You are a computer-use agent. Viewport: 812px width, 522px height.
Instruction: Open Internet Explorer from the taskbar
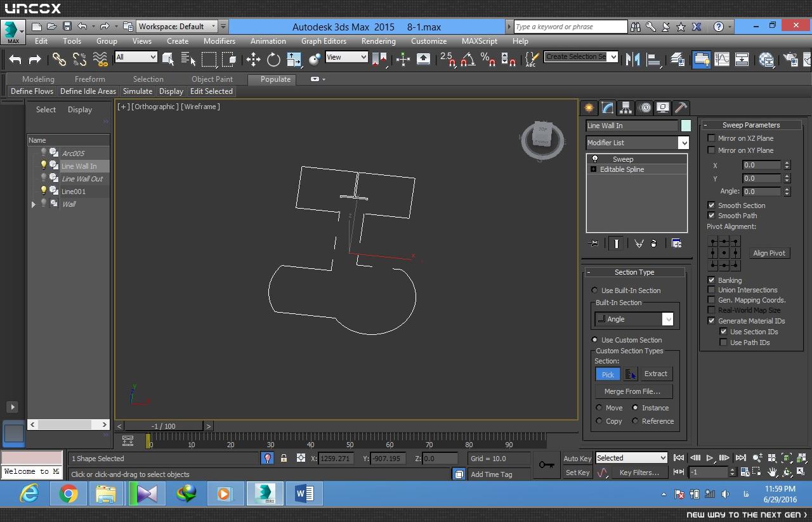tap(29, 493)
